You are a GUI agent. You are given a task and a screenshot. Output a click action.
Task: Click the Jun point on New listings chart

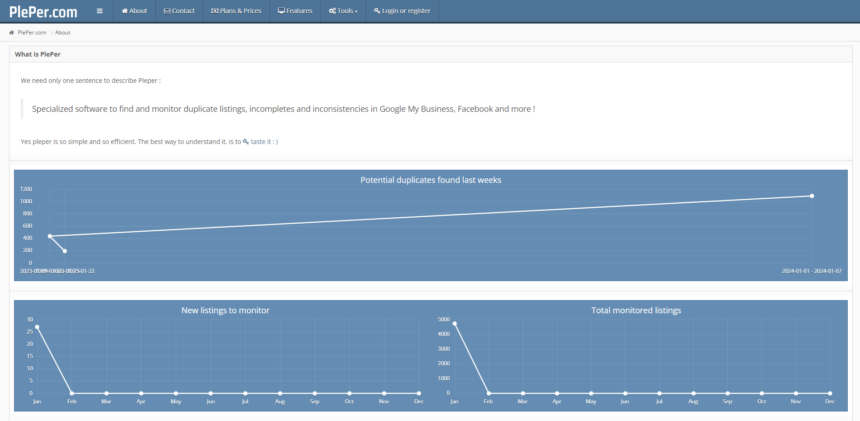[210, 393]
